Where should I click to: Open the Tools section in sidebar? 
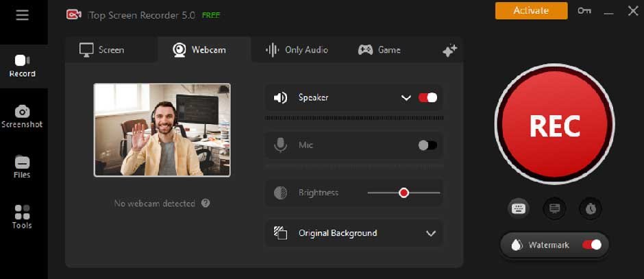(23, 217)
